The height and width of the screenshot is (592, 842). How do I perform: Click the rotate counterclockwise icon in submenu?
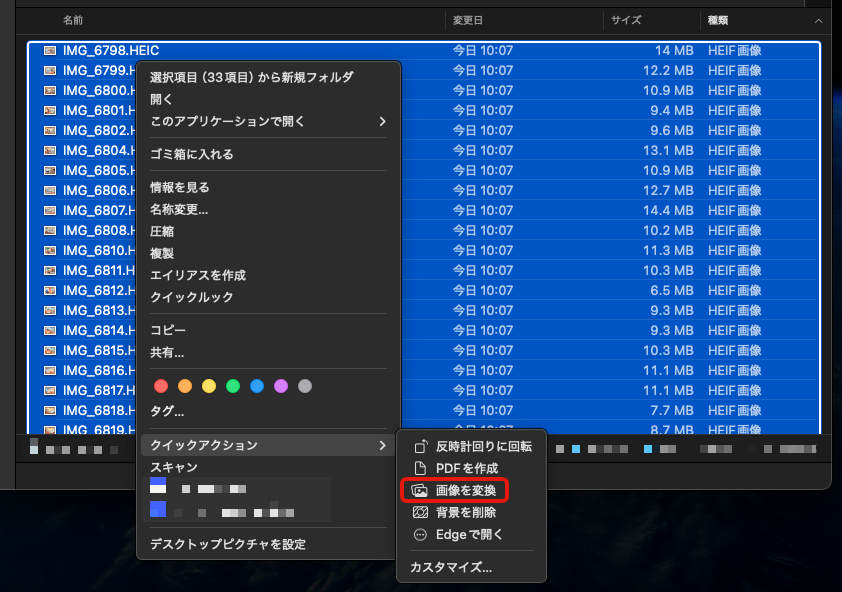click(421, 447)
